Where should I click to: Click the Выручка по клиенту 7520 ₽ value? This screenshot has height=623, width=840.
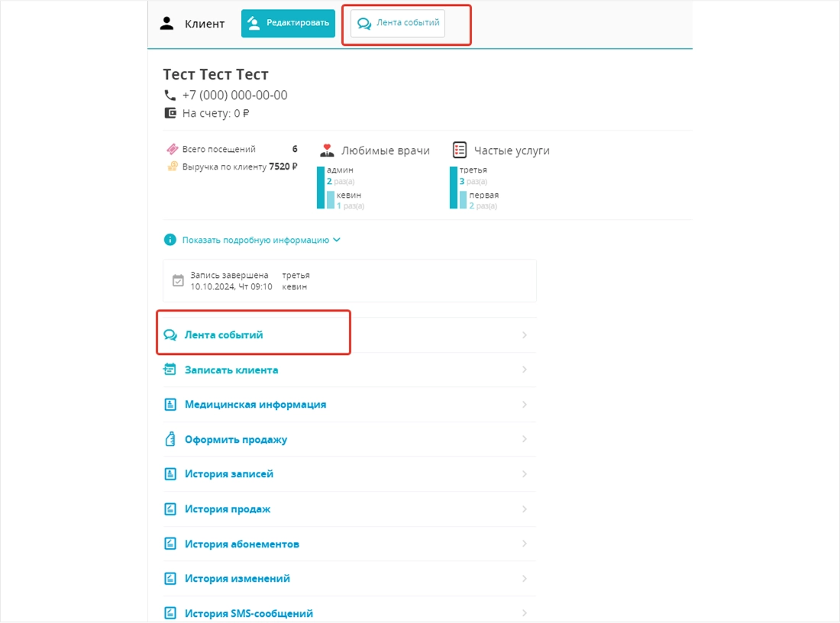click(283, 166)
